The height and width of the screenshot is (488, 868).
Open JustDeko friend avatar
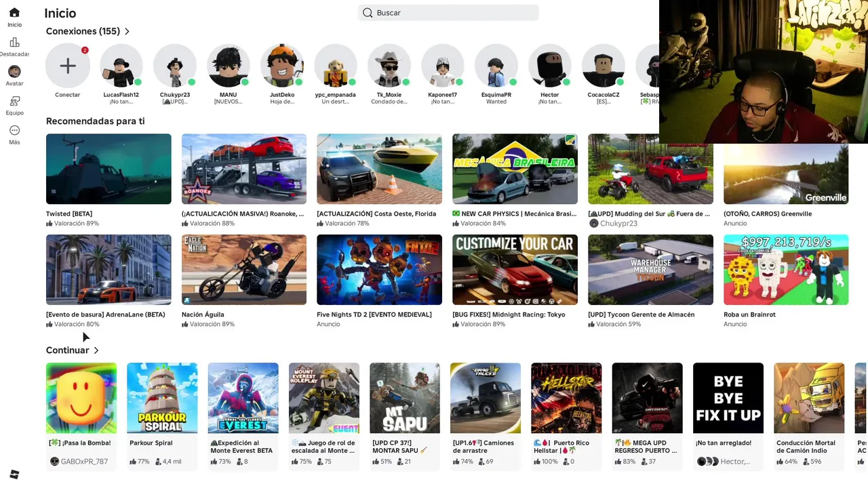282,66
